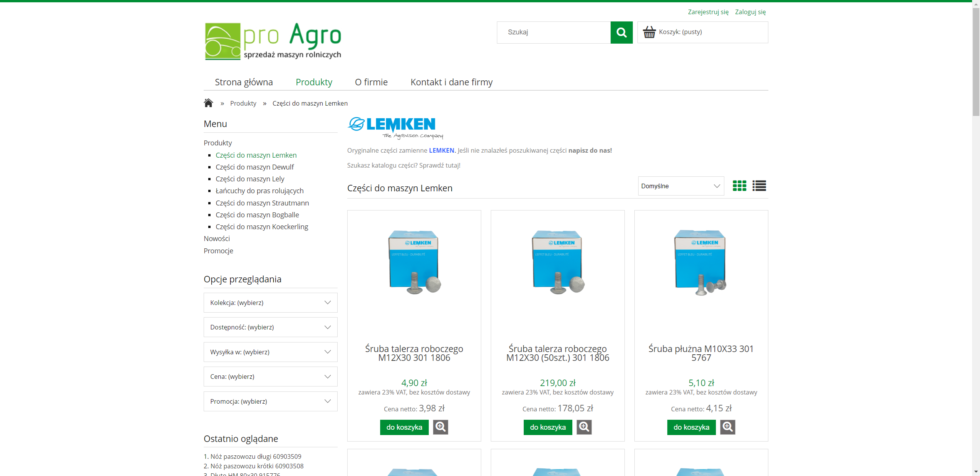Click the pro Agro logo

273,41
